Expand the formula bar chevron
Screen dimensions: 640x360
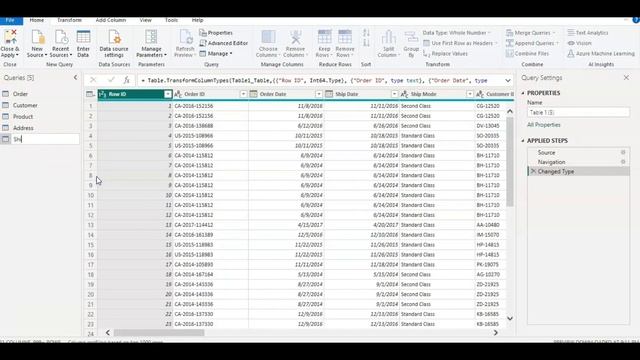coord(508,80)
